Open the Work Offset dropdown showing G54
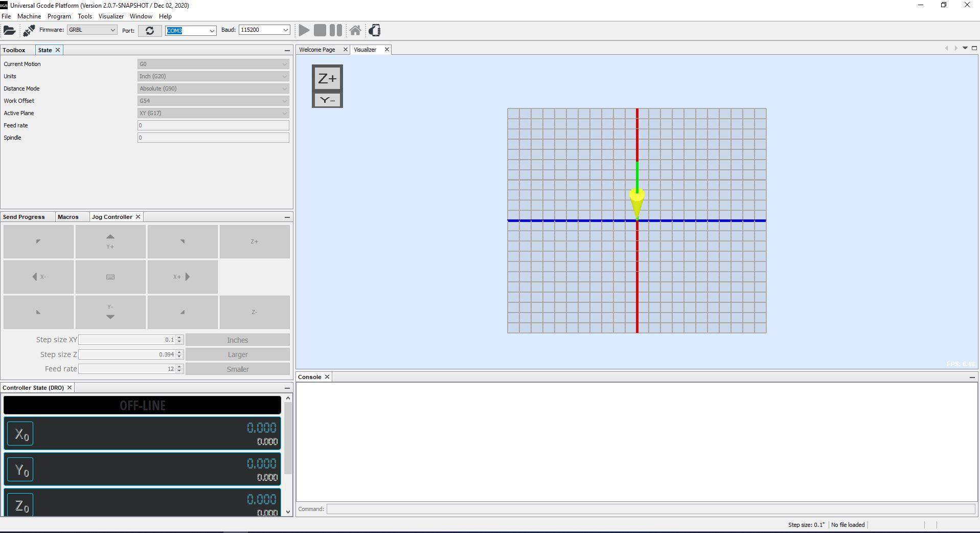This screenshot has height=533, width=980. click(x=213, y=101)
